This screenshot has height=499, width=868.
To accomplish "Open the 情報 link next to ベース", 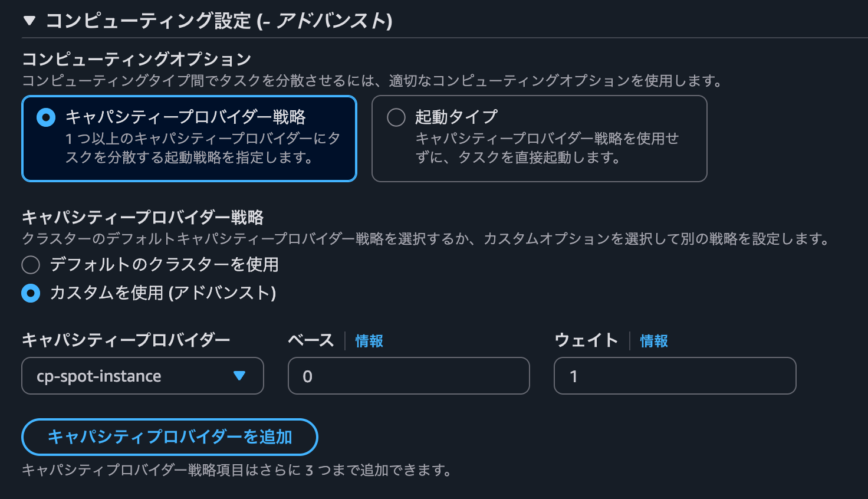I will point(368,340).
